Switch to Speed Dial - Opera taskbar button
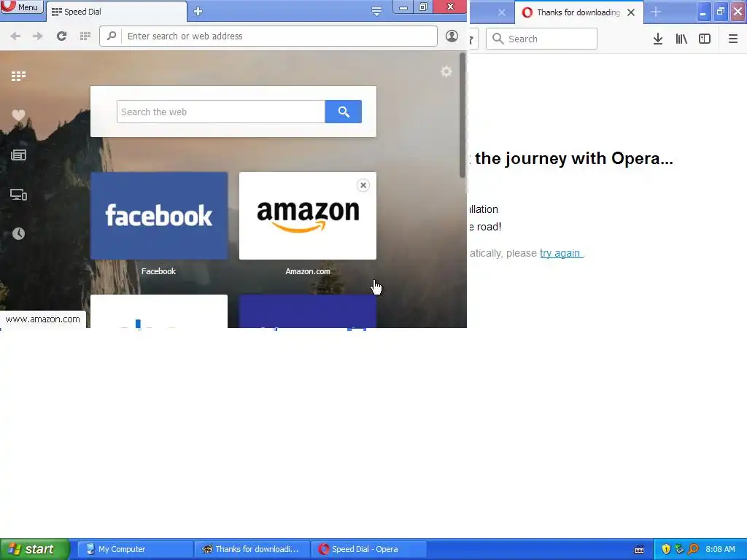 click(368, 549)
